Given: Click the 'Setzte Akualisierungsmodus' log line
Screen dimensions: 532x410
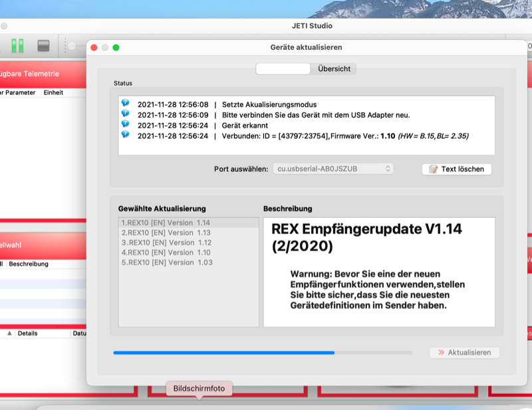Looking at the screenshot, I should tap(227, 104).
